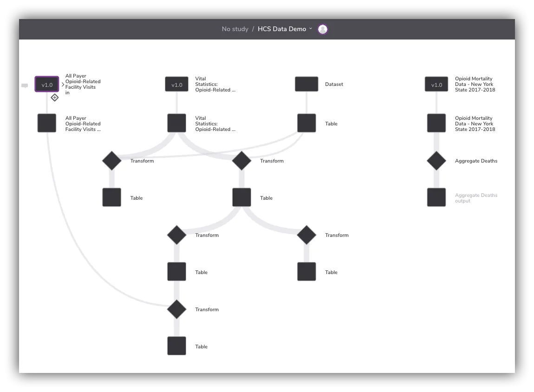534x392 pixels.
Task: Select the All Payer Opioid-Related v1.0 dataset node
Action: pos(47,85)
